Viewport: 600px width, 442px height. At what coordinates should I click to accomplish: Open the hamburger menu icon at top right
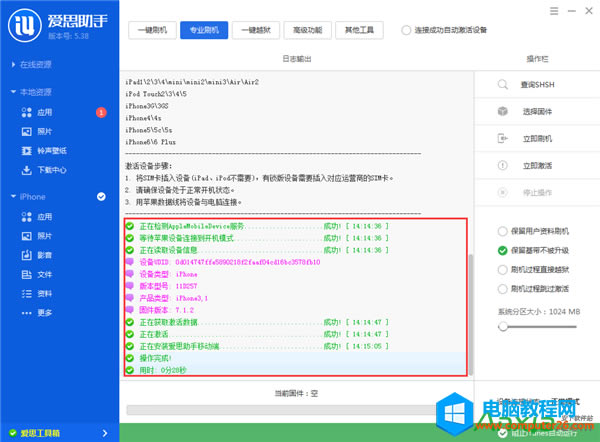pos(554,11)
